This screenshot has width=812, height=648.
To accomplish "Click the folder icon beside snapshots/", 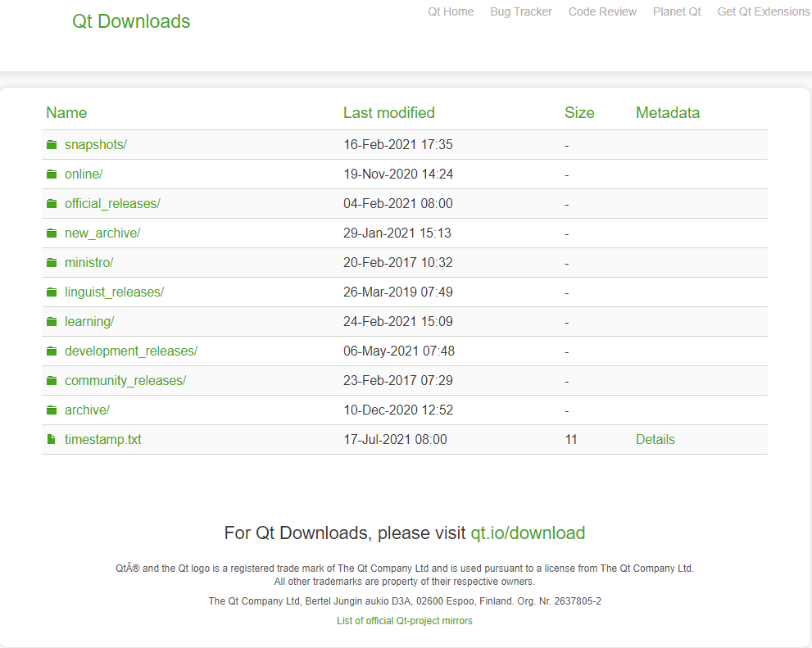I will [52, 145].
